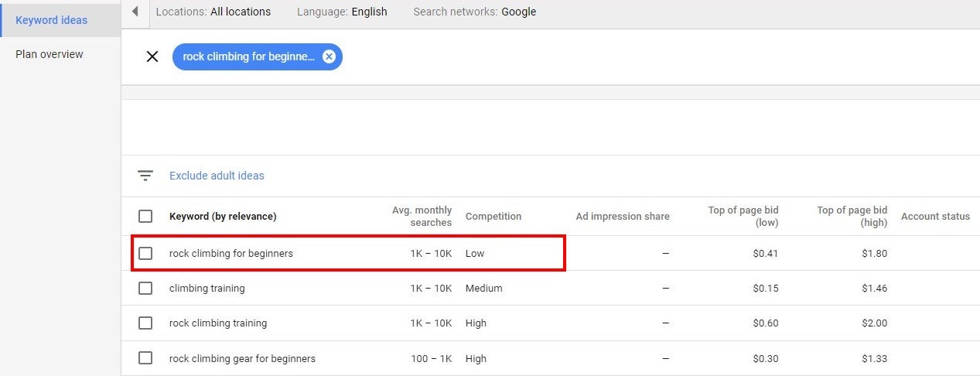Check 'rock climbing for beginners' keyword
Image resolution: width=980 pixels, height=376 pixels.
(x=145, y=253)
